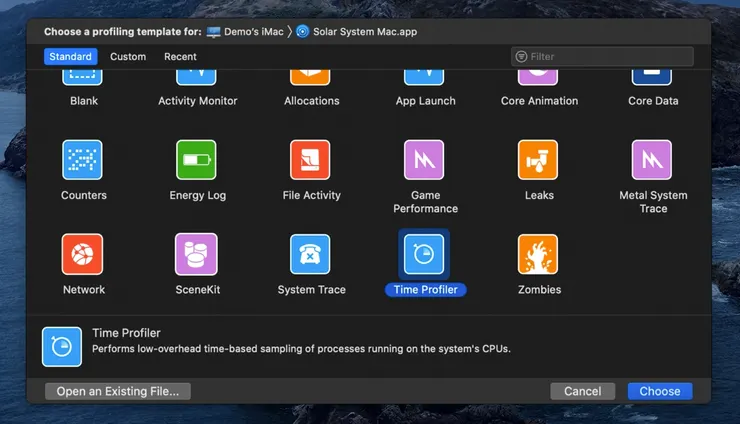740x424 pixels.
Task: Select the Blank template icon
Action: pos(82,77)
